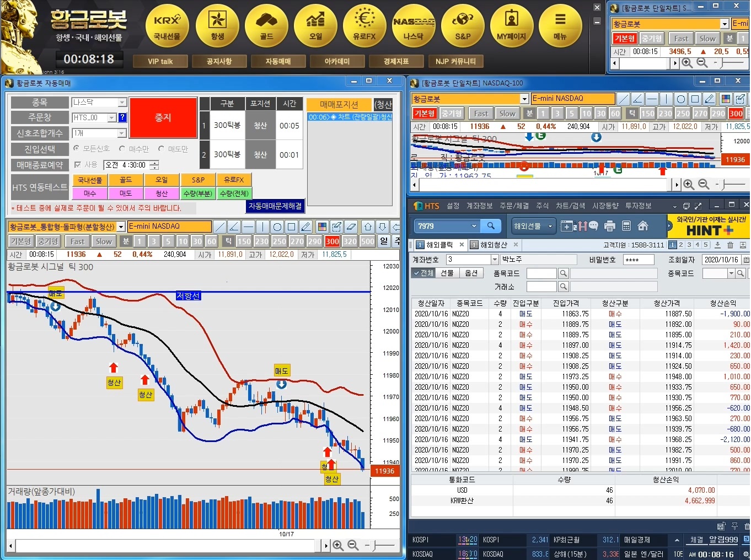Open the KRX 국내선물 gold circle icon
Screen dimensions: 751x560
[167, 25]
